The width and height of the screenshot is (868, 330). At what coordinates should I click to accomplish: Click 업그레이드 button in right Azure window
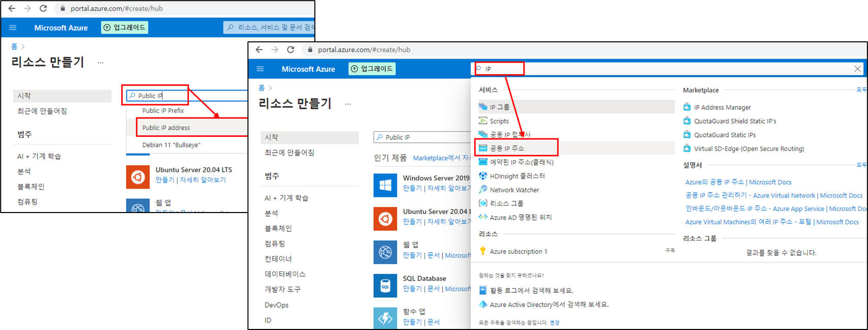coord(372,69)
